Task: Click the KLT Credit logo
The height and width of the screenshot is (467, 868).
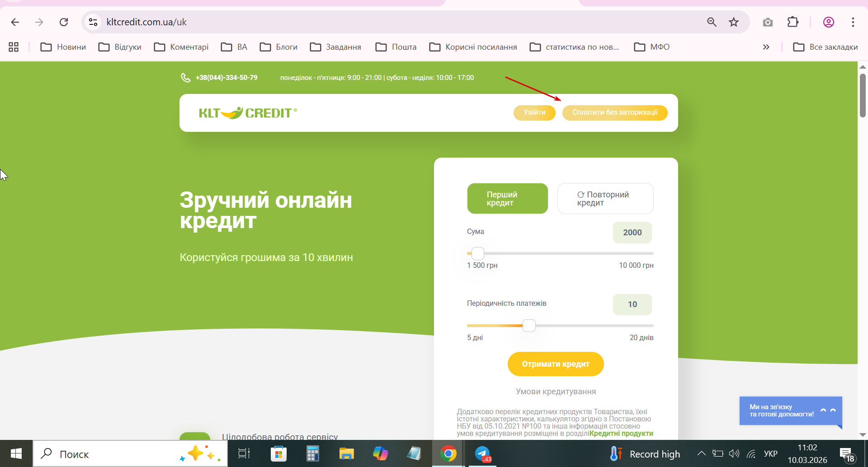Action: pyautogui.click(x=248, y=113)
